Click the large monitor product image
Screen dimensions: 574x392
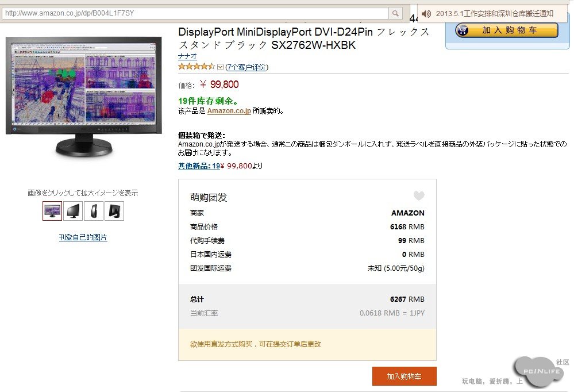coord(84,97)
